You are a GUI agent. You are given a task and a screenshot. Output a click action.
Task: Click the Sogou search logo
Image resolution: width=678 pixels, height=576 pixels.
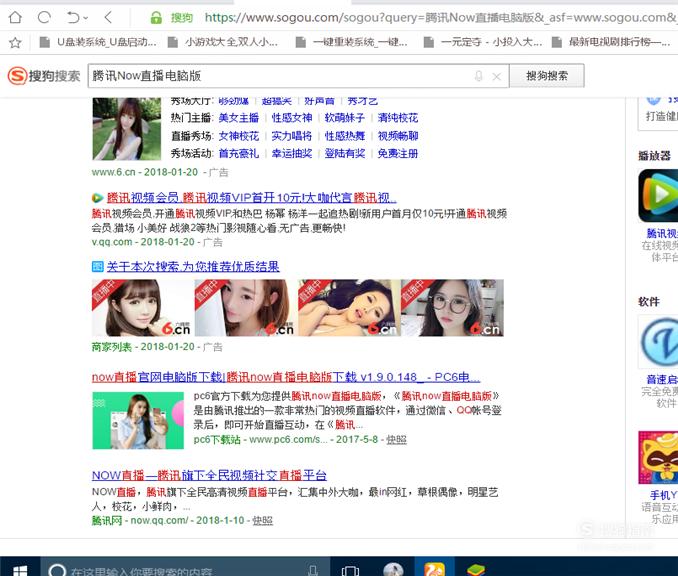click(x=44, y=76)
